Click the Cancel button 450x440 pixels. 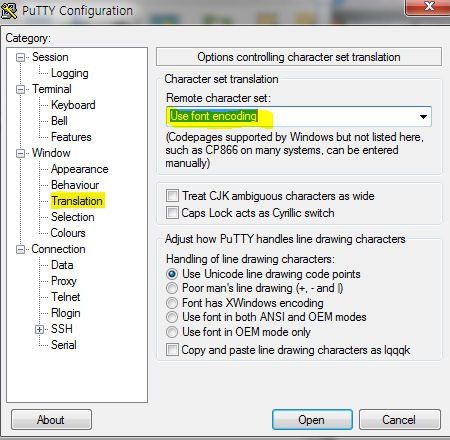coord(400,420)
